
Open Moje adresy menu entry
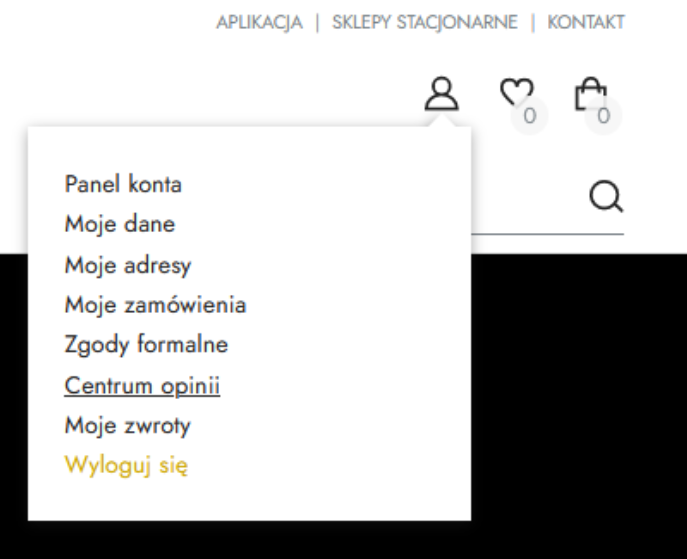coord(128,265)
